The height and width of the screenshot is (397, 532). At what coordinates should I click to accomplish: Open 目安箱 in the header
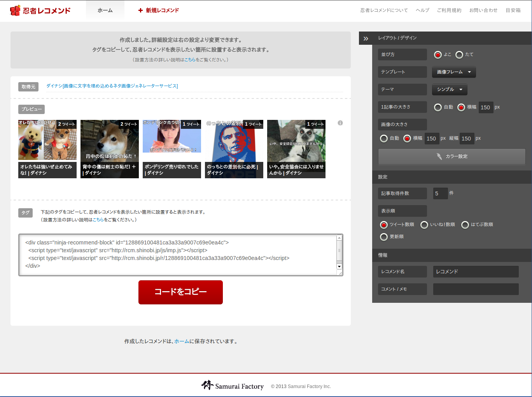(x=513, y=11)
